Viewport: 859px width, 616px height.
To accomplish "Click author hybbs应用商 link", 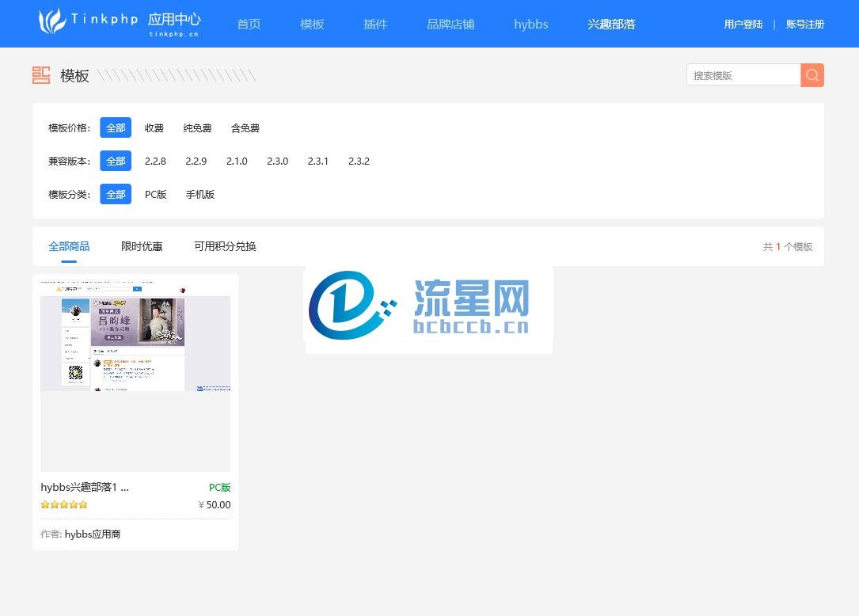I will coord(93,534).
